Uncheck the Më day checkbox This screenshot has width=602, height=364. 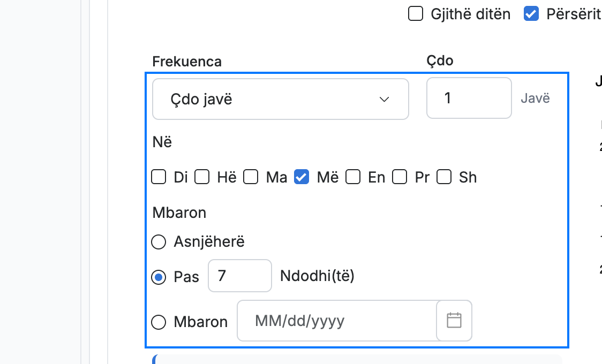[x=302, y=177]
